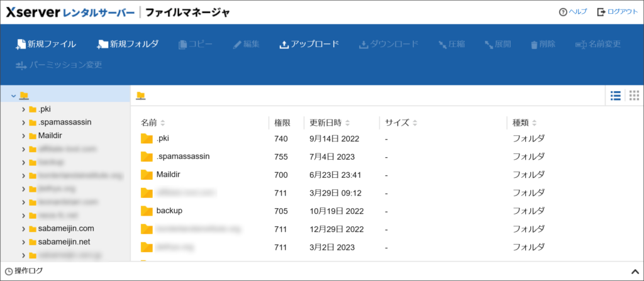The image size is (644, 281).
Task: Click the .spamassassin row folder icon
Action: pyautogui.click(x=147, y=157)
